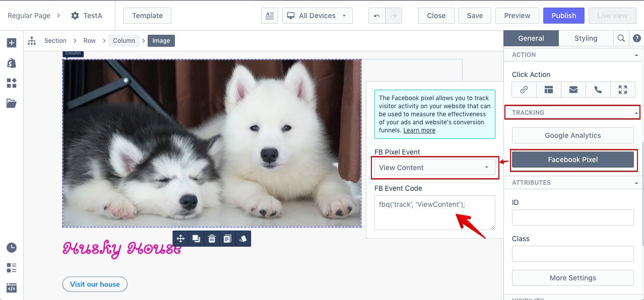Image resolution: width=644 pixels, height=300 pixels.
Task: Search element settings with magnifier icon
Action: tap(621, 38)
